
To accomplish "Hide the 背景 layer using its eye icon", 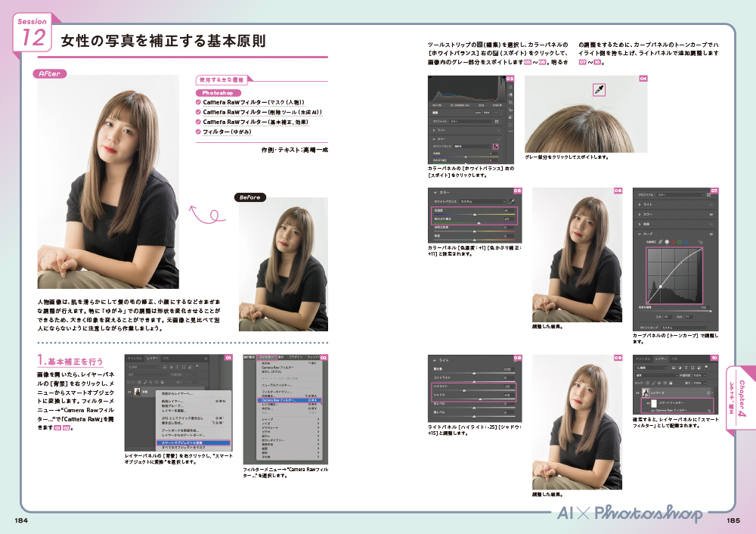I will pos(130,392).
